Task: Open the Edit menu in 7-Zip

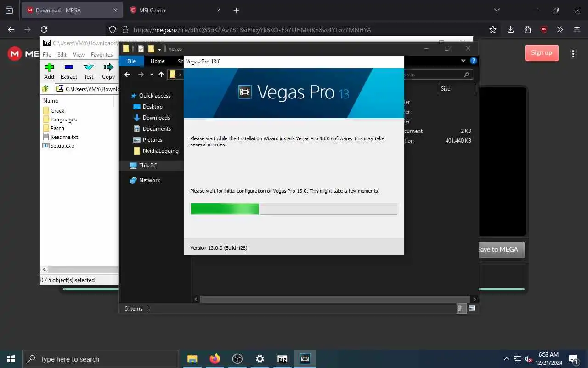Action: pos(62,54)
